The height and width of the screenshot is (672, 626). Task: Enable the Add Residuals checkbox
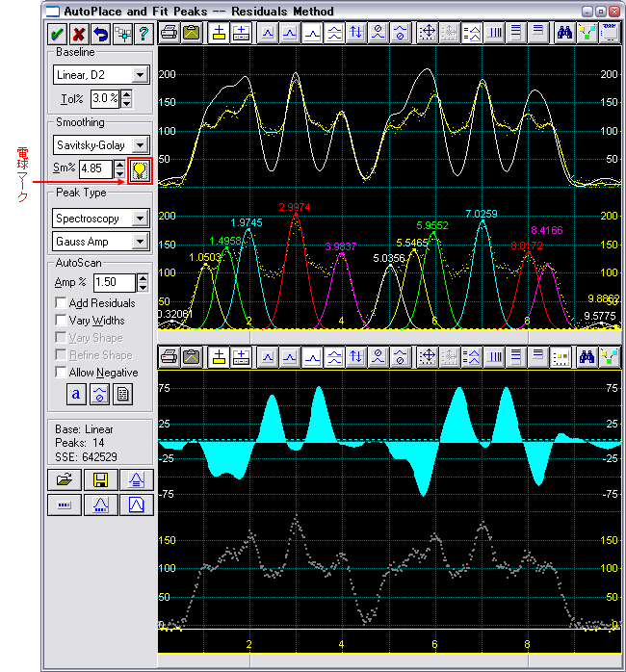(62, 303)
